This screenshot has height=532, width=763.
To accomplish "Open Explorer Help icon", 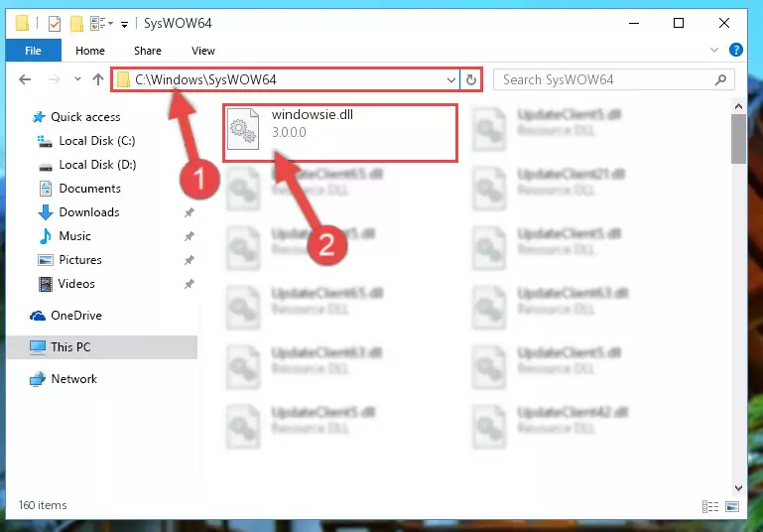I will pos(736,50).
